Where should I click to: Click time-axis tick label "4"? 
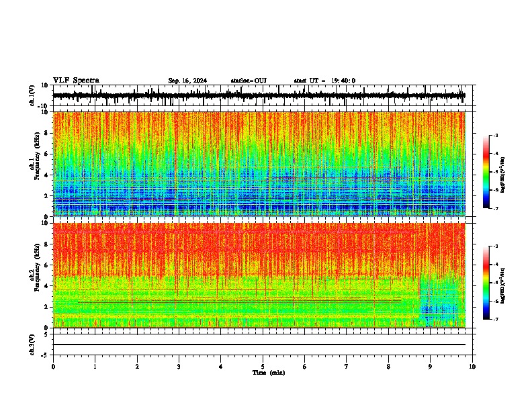(221, 367)
